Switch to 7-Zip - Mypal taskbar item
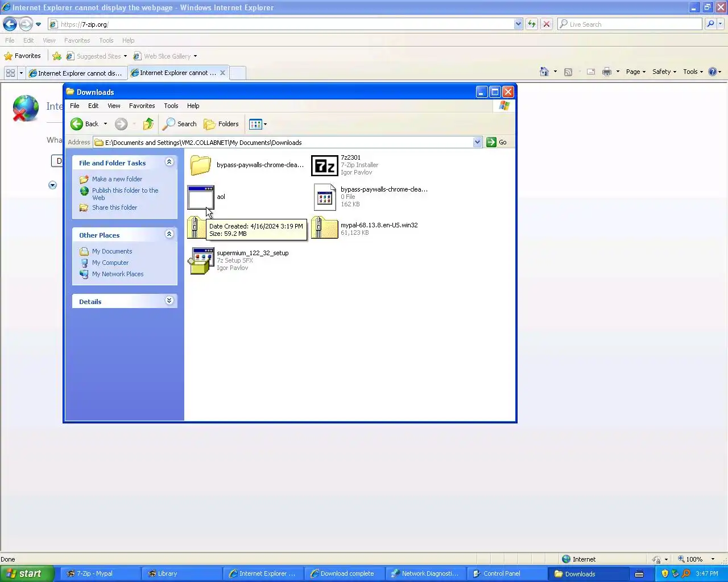The image size is (728, 582). click(x=100, y=573)
